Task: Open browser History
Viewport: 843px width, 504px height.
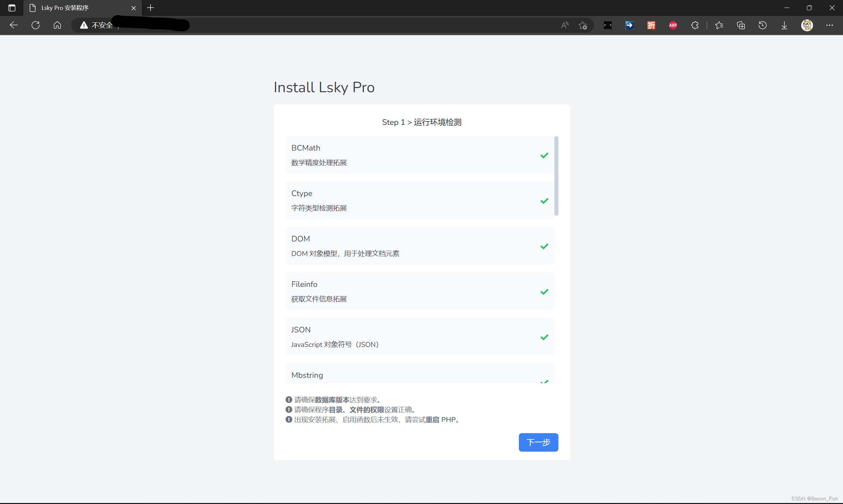Action: click(763, 25)
